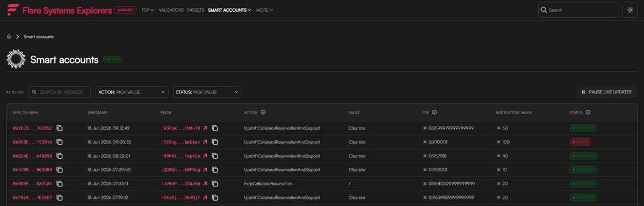644x206 pixels.
Task: Click timestamp 18 Jun 2026 08:22:01
Action: click(x=109, y=156)
